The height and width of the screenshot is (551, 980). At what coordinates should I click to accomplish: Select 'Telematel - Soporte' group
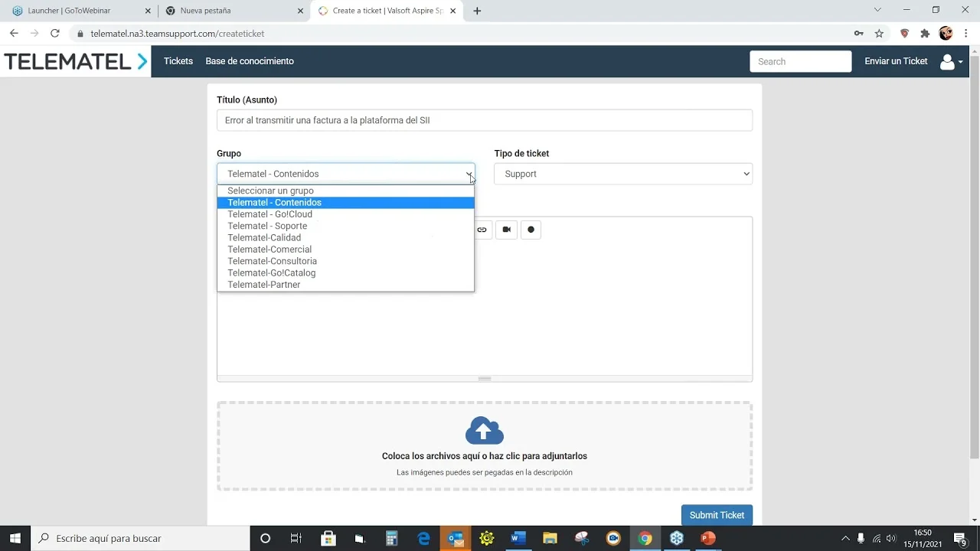click(345, 226)
